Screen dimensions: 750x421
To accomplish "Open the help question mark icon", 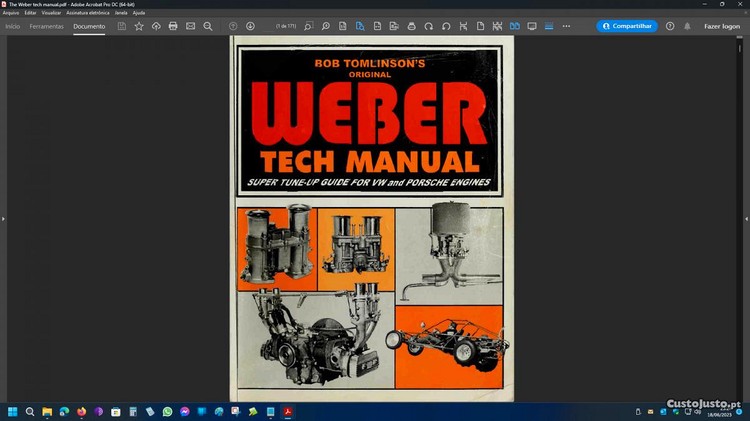I will (670, 26).
